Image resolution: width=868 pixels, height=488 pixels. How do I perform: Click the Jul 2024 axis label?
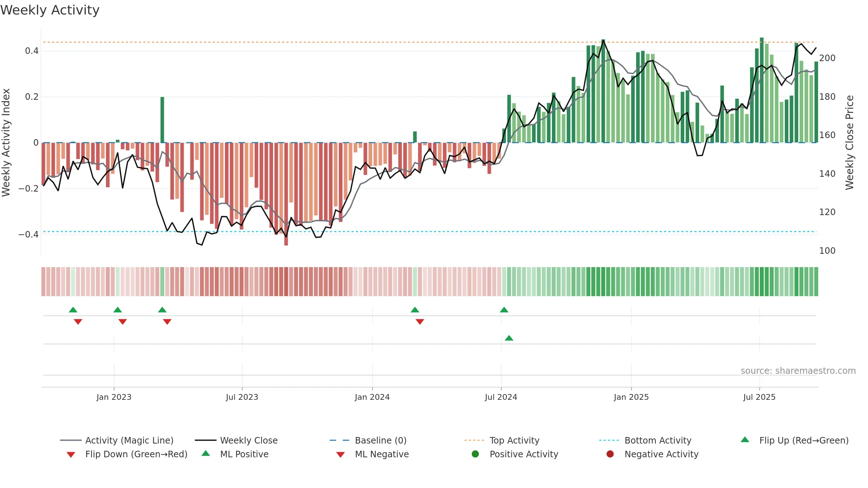(501, 397)
